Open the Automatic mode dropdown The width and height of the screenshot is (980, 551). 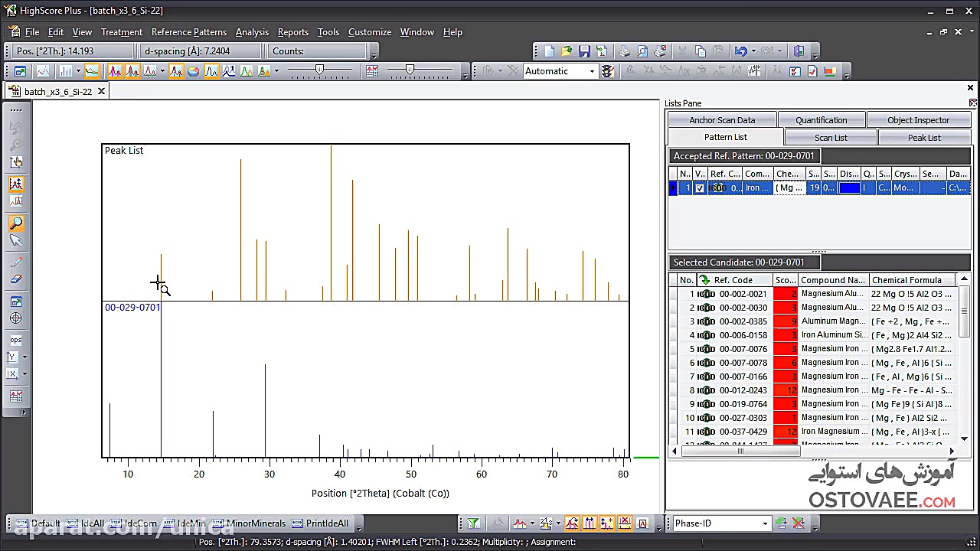click(591, 71)
